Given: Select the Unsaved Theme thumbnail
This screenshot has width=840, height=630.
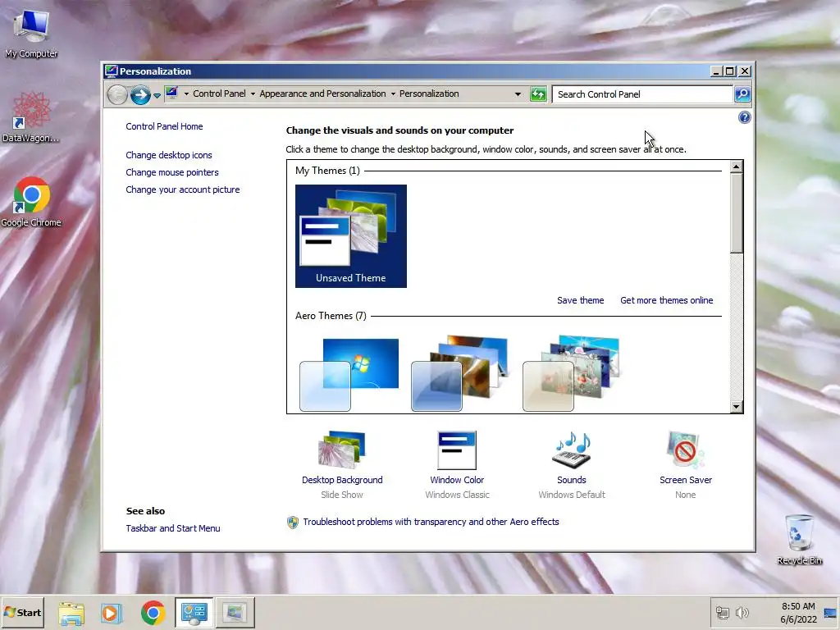Looking at the screenshot, I should (351, 235).
